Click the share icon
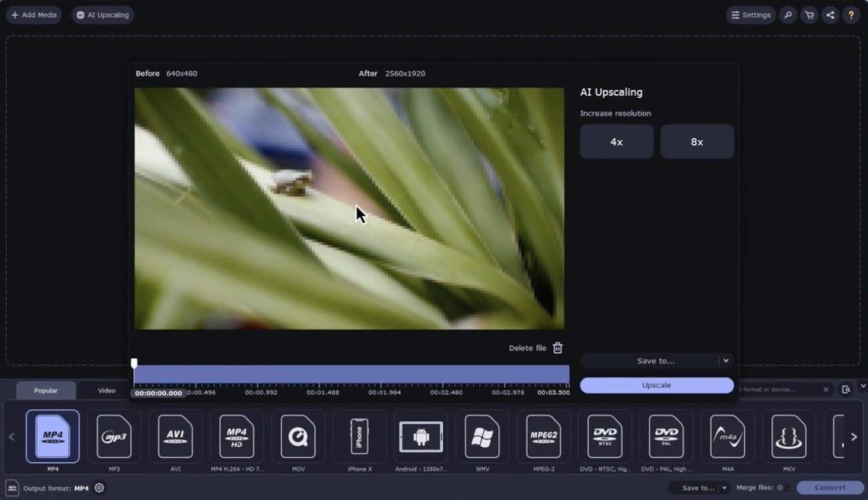Screen dimensions: 868x500 830,15
